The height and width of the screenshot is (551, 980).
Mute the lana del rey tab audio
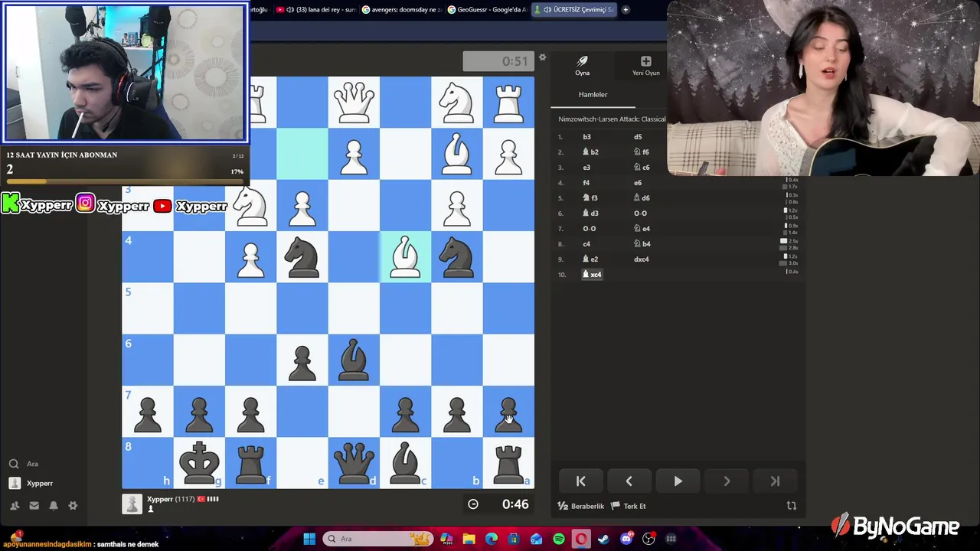click(289, 9)
